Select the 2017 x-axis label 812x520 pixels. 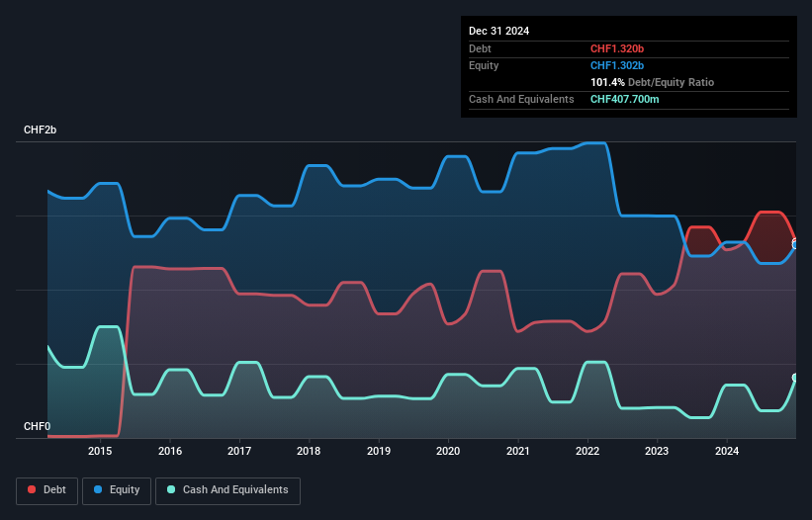239,451
